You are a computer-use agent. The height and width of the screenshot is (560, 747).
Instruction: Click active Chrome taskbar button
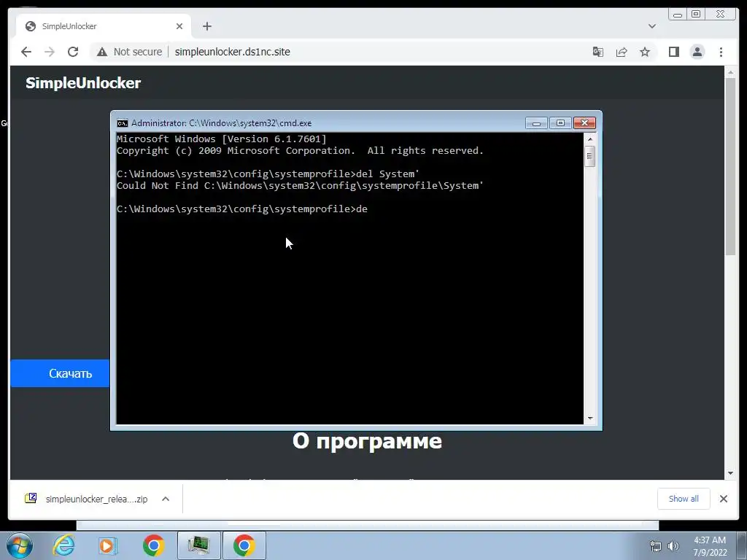click(244, 545)
